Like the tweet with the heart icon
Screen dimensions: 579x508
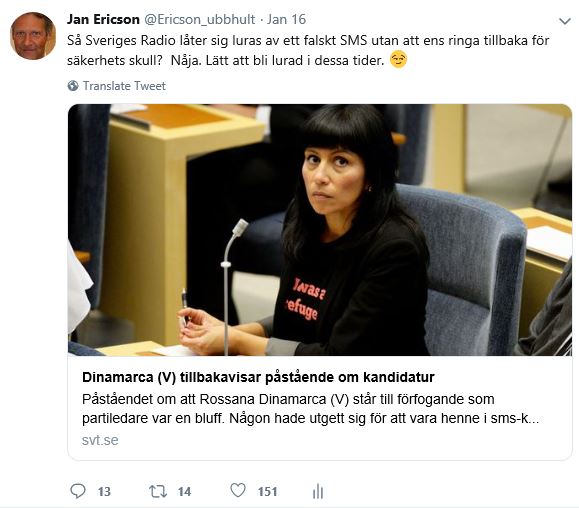[238, 491]
